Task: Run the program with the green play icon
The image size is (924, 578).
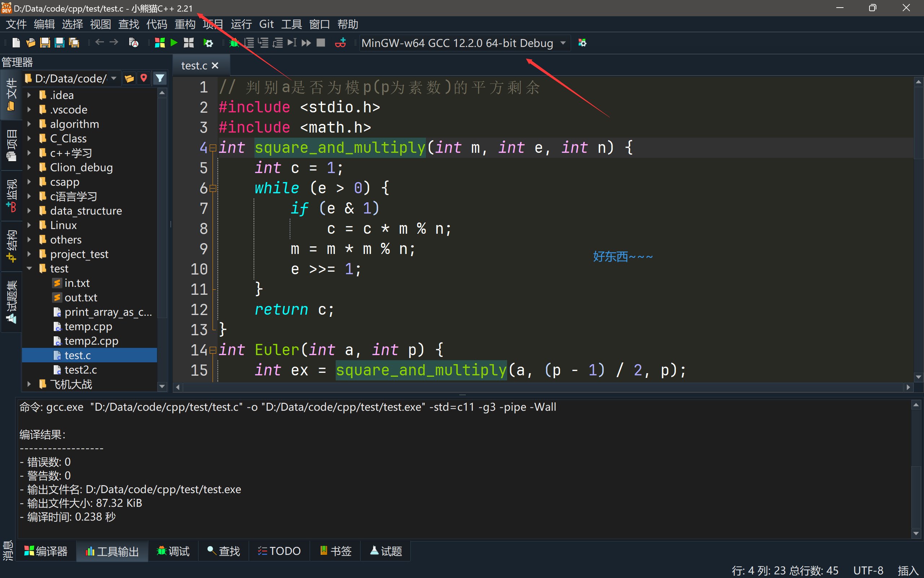Action: [174, 43]
